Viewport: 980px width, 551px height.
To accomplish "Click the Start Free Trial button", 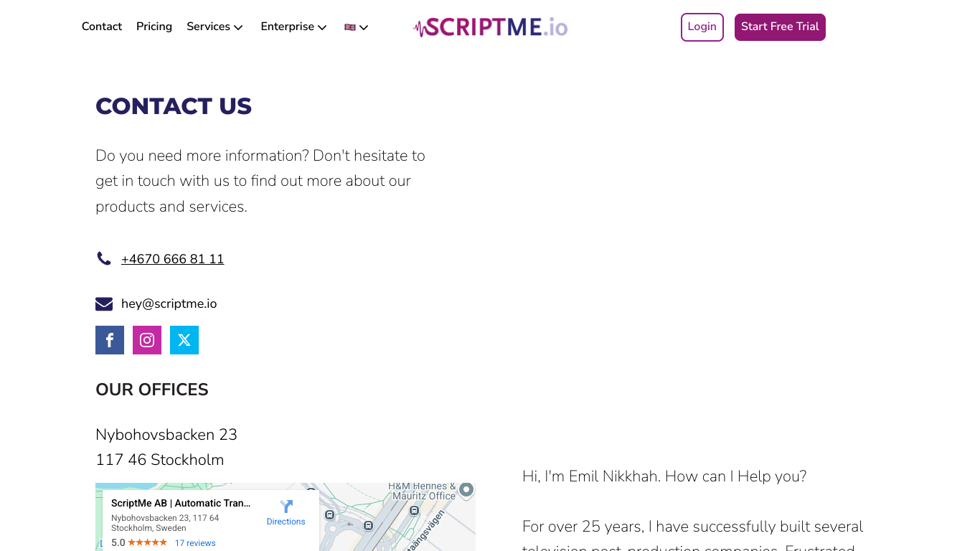I will point(780,27).
